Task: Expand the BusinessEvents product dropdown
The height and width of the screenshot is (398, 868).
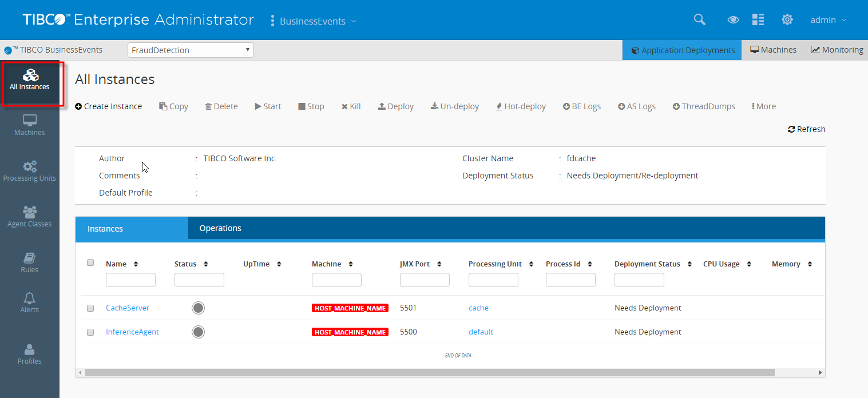Action: click(314, 21)
